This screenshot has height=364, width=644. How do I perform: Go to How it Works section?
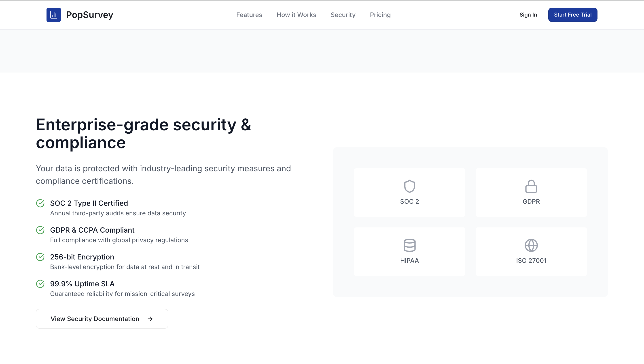[296, 15]
